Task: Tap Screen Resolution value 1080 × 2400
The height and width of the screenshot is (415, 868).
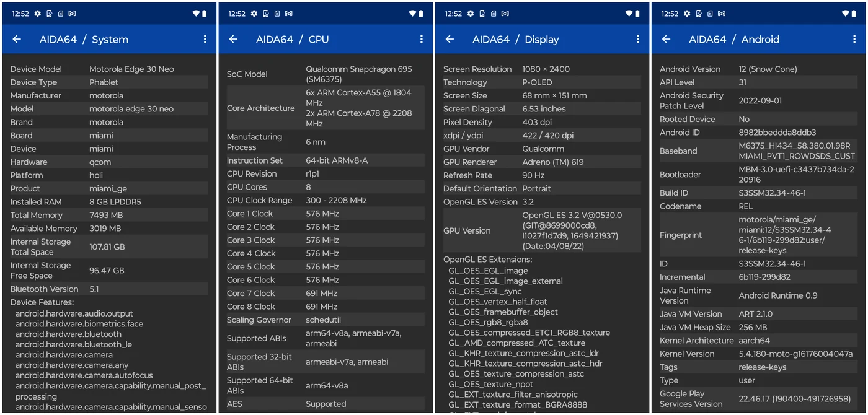Action: coord(546,69)
